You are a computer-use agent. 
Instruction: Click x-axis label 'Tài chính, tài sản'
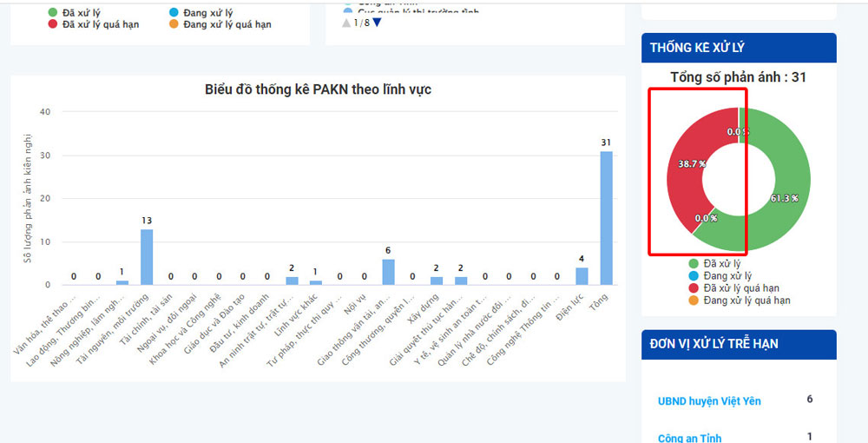click(146, 320)
